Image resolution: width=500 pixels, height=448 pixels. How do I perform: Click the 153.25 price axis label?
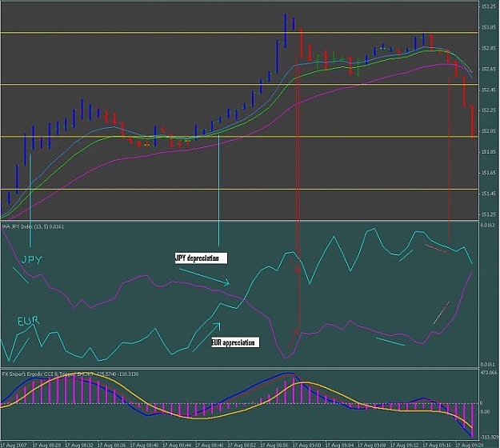click(489, 6)
